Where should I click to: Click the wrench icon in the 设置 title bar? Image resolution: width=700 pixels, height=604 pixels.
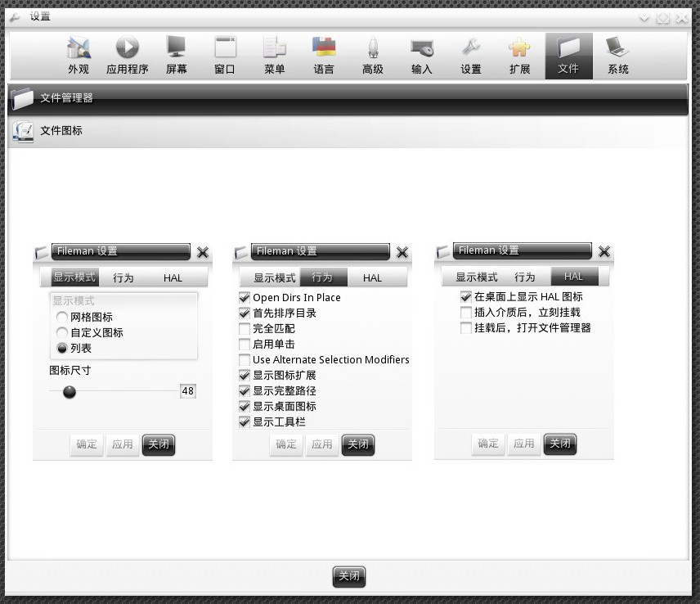(15, 17)
